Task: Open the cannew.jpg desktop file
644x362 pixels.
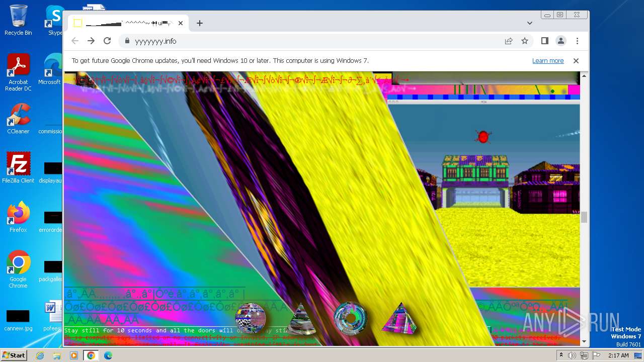Action: pyautogui.click(x=18, y=321)
